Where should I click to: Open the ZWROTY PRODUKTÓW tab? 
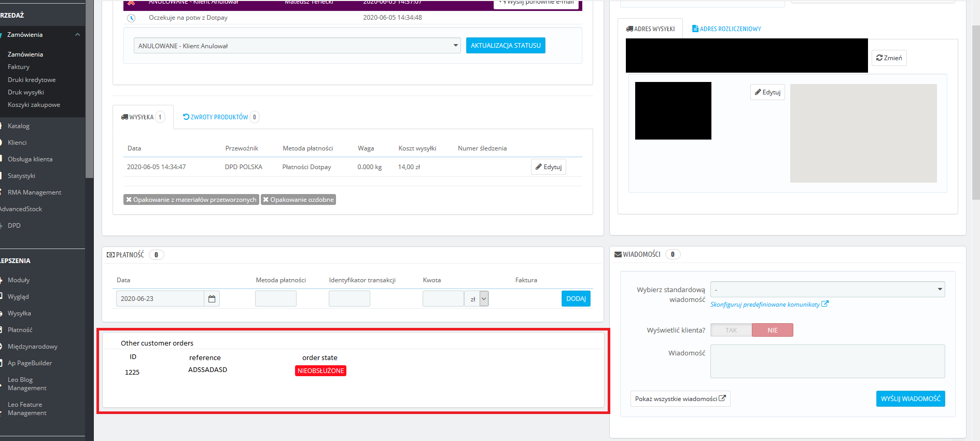[220, 117]
